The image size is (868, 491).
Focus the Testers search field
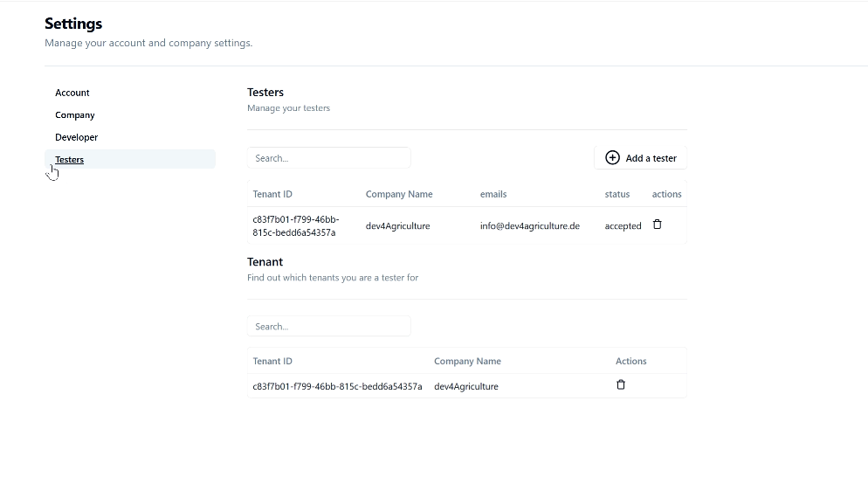(329, 158)
